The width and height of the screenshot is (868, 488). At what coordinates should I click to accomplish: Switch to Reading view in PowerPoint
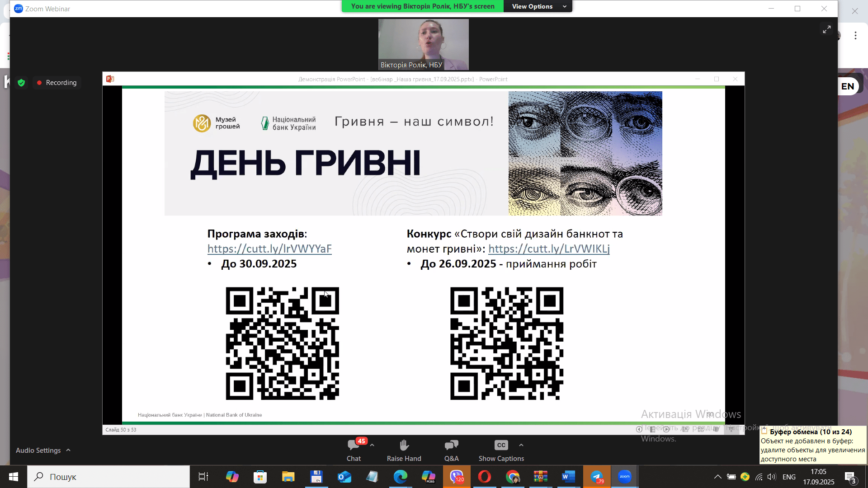point(716,429)
